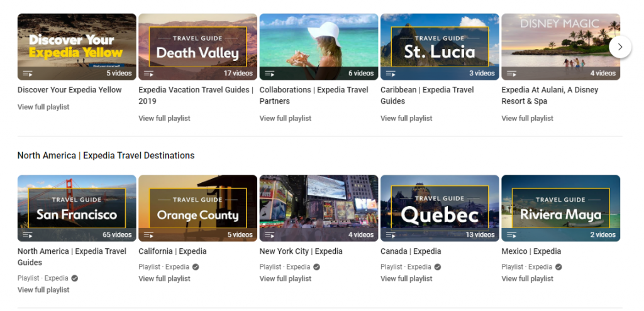This screenshot has height=311, width=644.
Task: Open the Quebec travel guide thumbnail
Action: (x=440, y=208)
